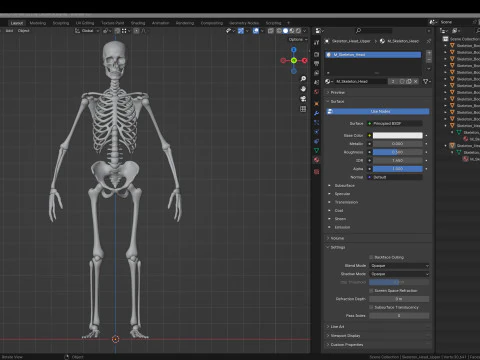Viewport: 480px width, 360px height.
Task: Open the World properties tab
Action: tap(316, 92)
